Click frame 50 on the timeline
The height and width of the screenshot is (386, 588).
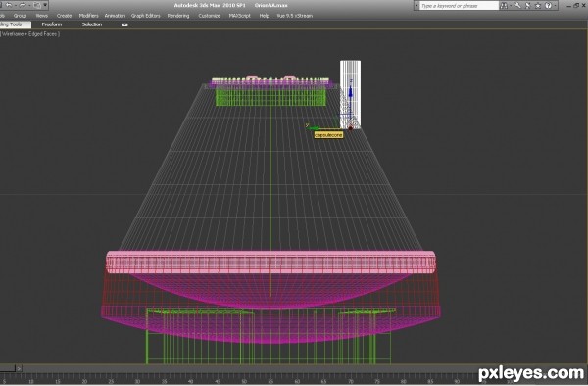click(244, 381)
